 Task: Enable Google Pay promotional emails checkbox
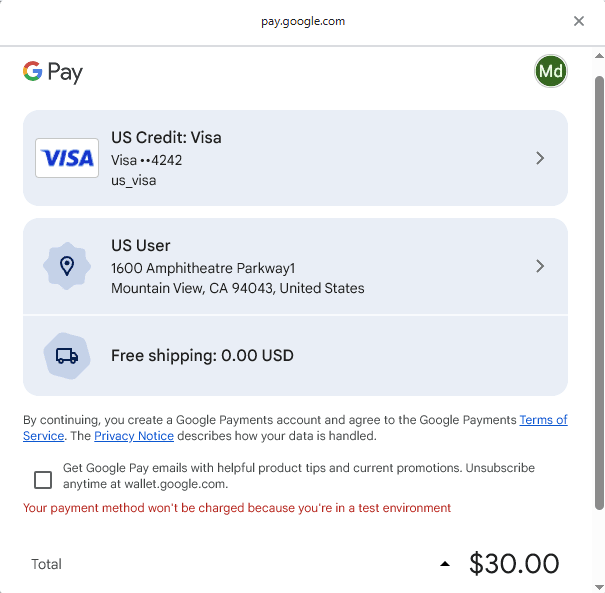pyautogui.click(x=43, y=480)
